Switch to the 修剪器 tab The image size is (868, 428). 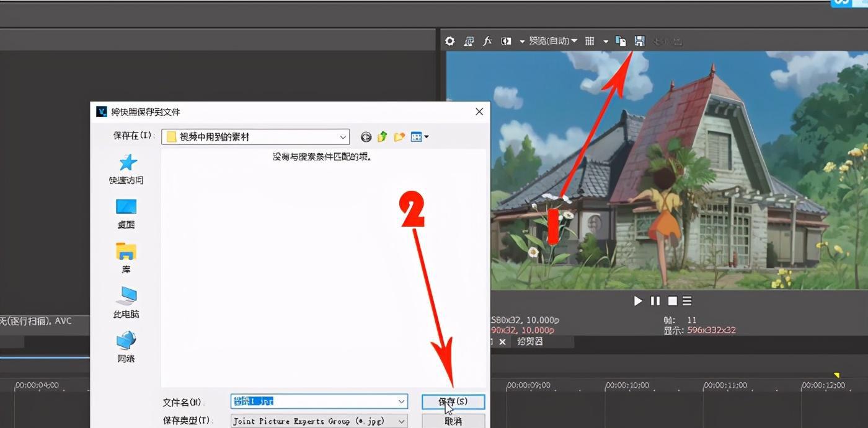(x=530, y=341)
